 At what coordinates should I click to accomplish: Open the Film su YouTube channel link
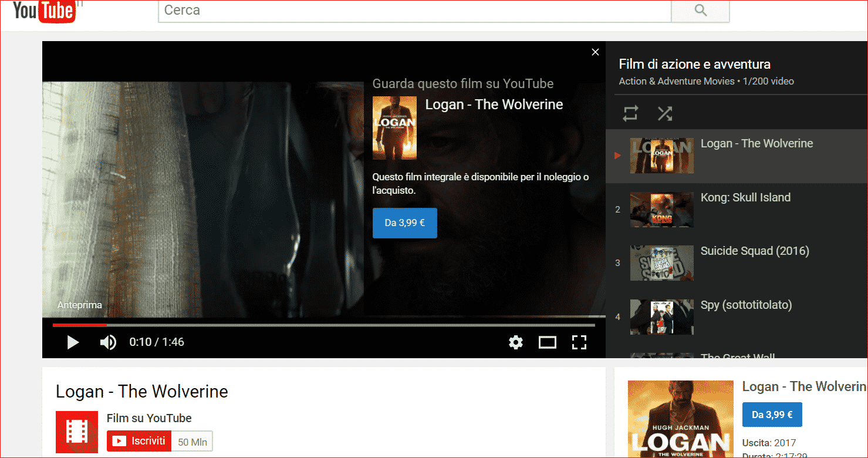pyautogui.click(x=149, y=418)
